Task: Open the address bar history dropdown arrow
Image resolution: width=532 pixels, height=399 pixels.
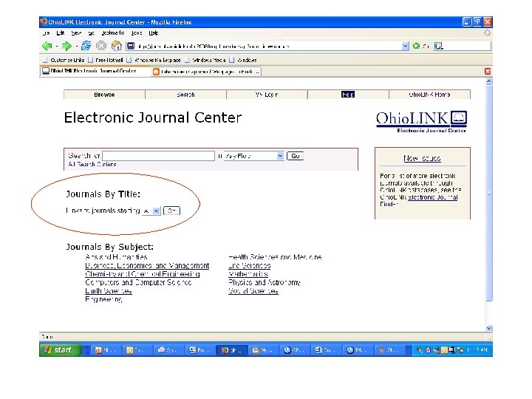Action: point(405,46)
